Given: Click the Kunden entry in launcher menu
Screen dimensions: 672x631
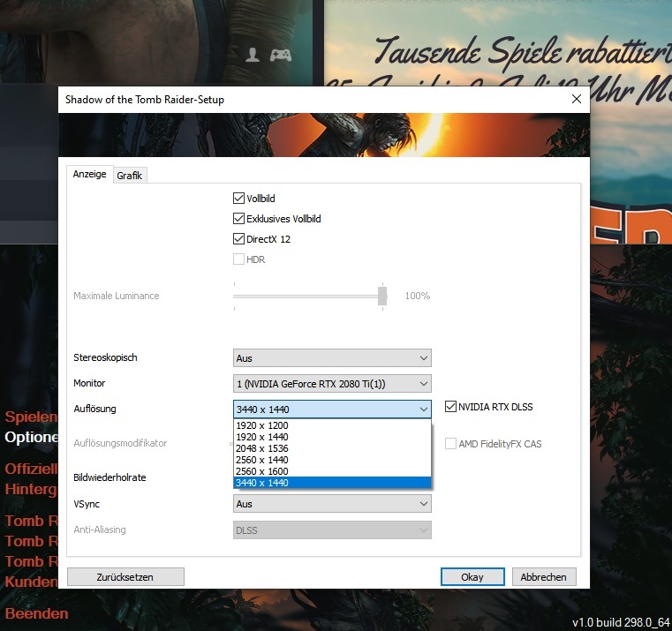Looking at the screenshot, I should (31, 582).
